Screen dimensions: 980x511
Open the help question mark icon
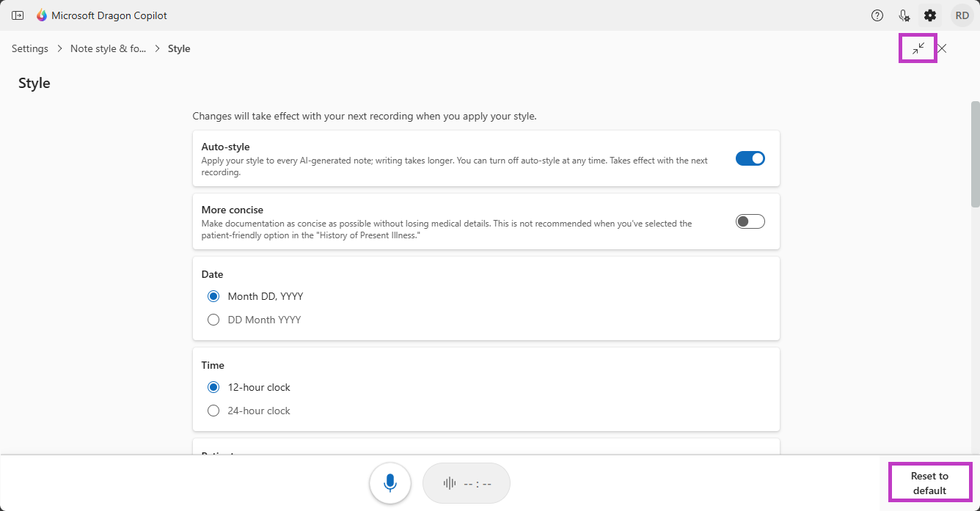pyautogui.click(x=877, y=15)
